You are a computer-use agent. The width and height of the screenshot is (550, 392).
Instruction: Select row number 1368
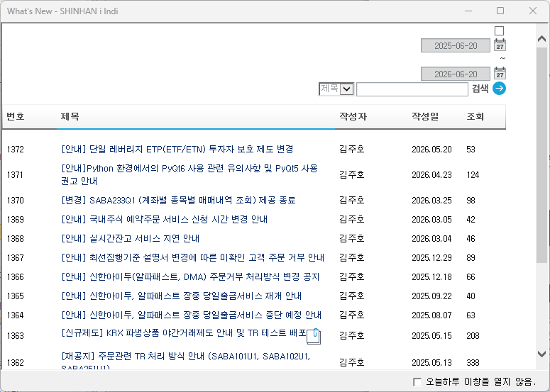[16, 239]
